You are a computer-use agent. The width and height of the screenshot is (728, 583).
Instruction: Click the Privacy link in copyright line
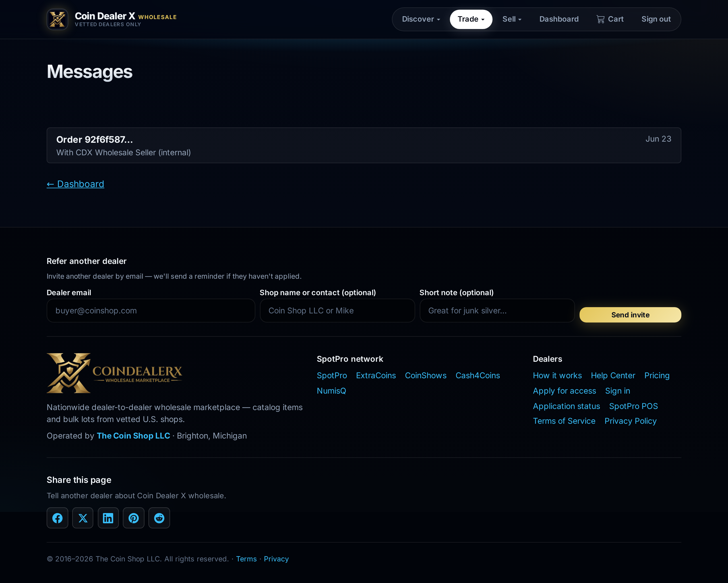point(276,559)
